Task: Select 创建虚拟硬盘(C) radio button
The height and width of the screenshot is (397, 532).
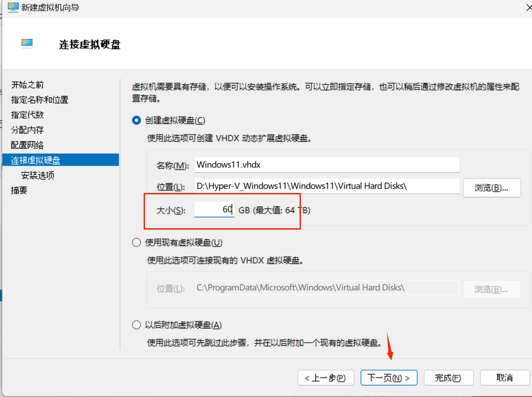Action: (x=136, y=120)
